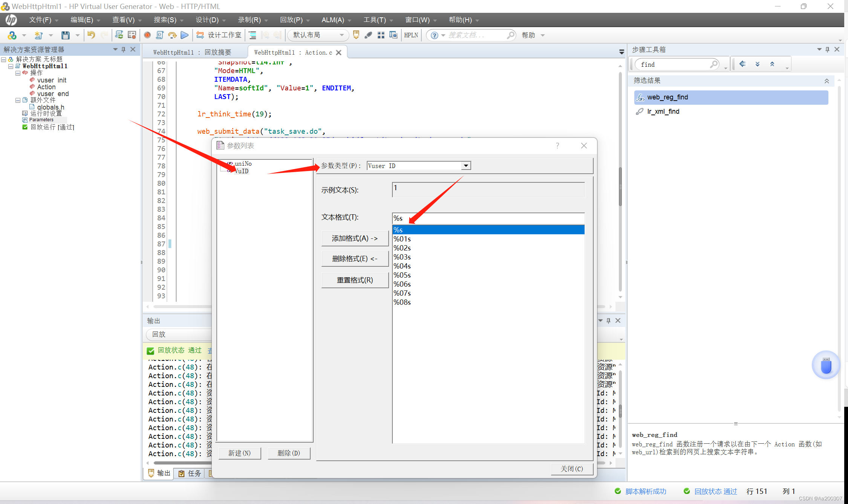Click the 添加格式(A) button
The image size is (848, 504).
(x=354, y=238)
